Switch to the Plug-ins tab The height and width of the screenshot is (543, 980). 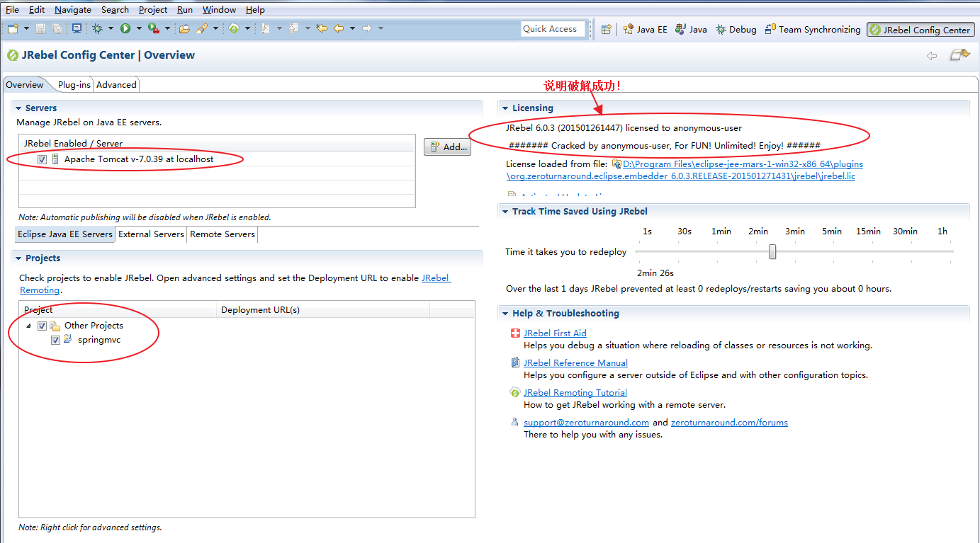[x=74, y=85]
